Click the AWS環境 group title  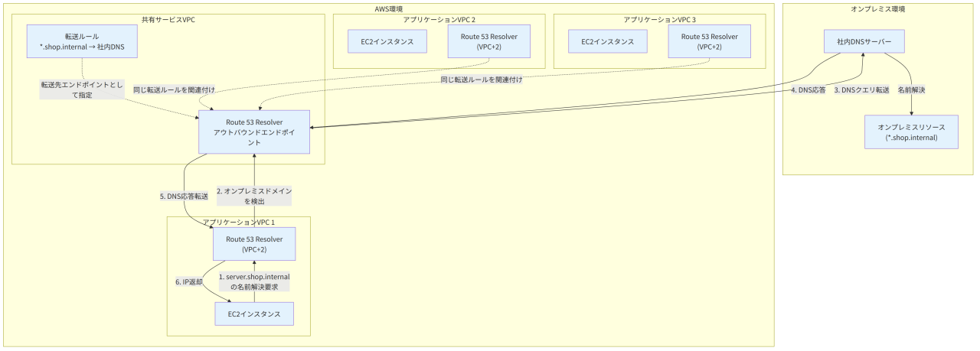point(389,8)
